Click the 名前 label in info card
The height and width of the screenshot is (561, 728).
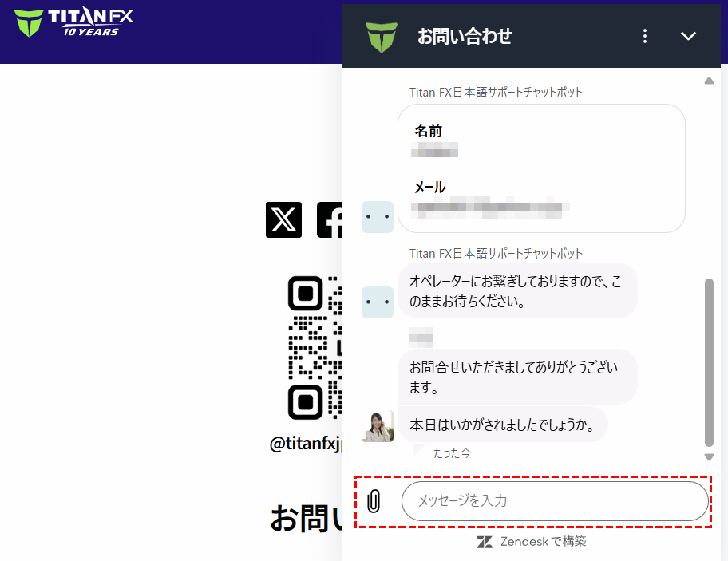coord(428,132)
